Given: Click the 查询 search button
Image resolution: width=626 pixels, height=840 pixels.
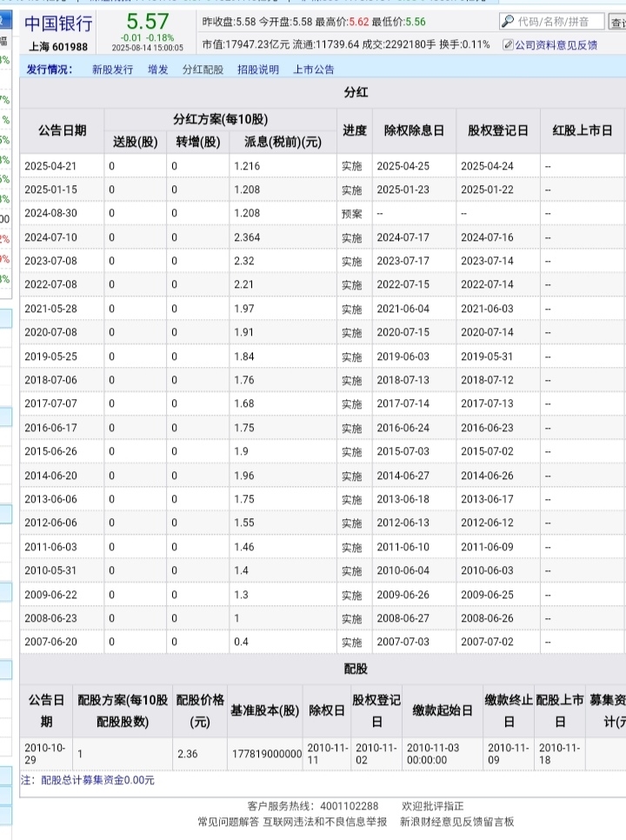Looking at the screenshot, I should point(617,22).
